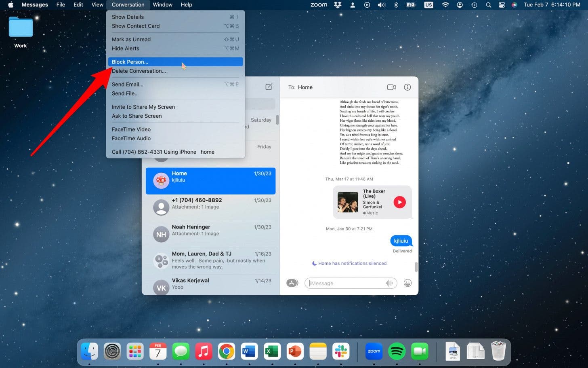Open Spotify from the Dock

[x=396, y=351]
